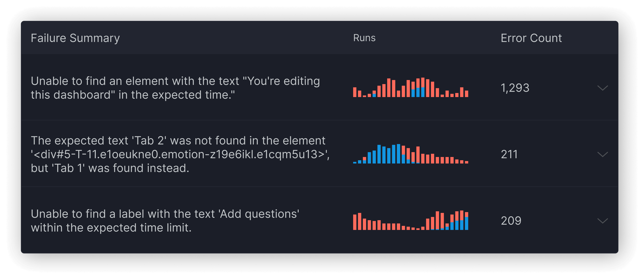Open the runs chart for 1,293 errors row
This screenshot has height=279, width=644.
tap(411, 87)
